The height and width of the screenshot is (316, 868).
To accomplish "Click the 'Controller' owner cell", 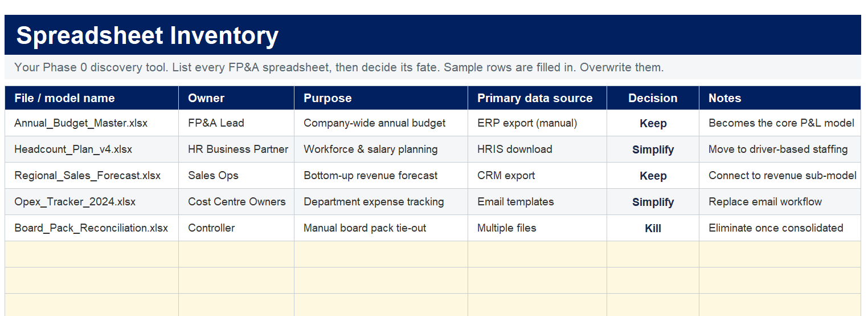I will [236, 228].
